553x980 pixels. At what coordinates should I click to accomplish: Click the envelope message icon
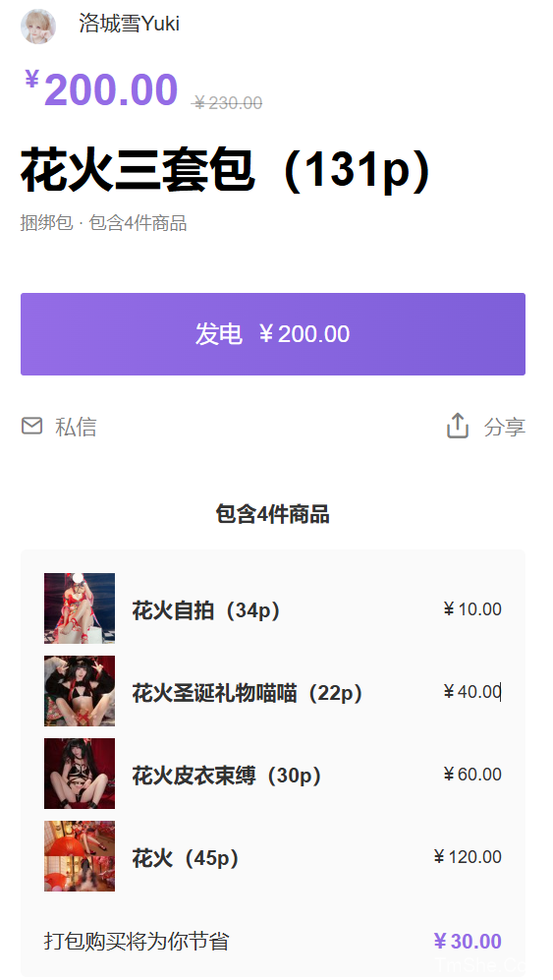[x=31, y=426]
